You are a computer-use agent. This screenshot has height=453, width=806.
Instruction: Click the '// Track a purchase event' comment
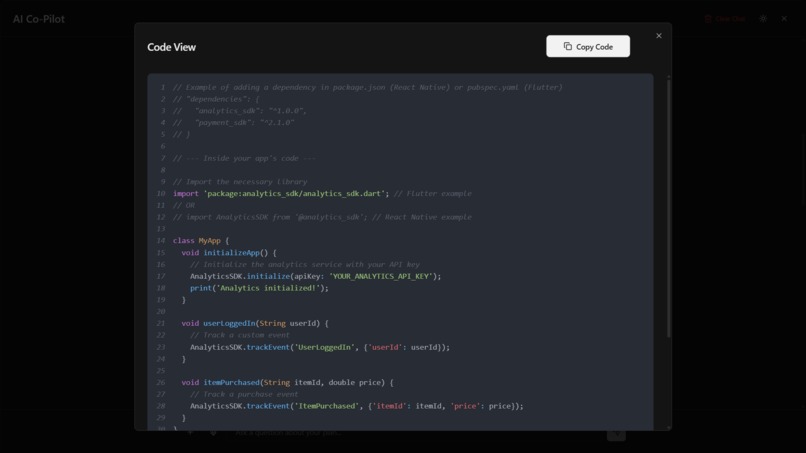(244, 394)
